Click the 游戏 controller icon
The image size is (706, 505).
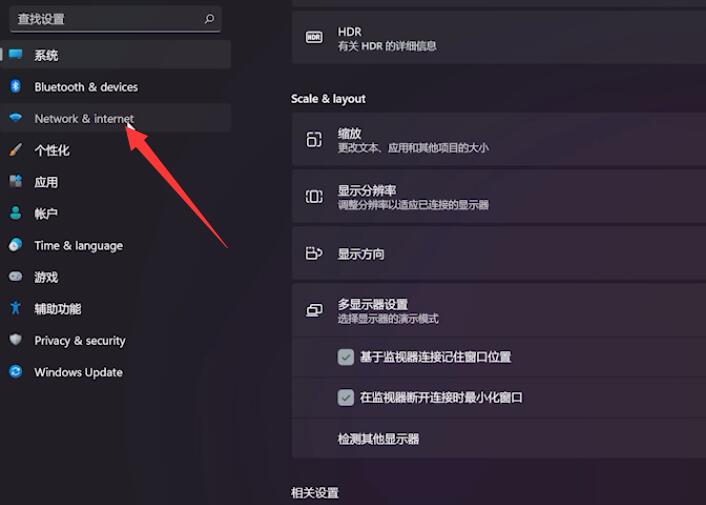point(16,276)
